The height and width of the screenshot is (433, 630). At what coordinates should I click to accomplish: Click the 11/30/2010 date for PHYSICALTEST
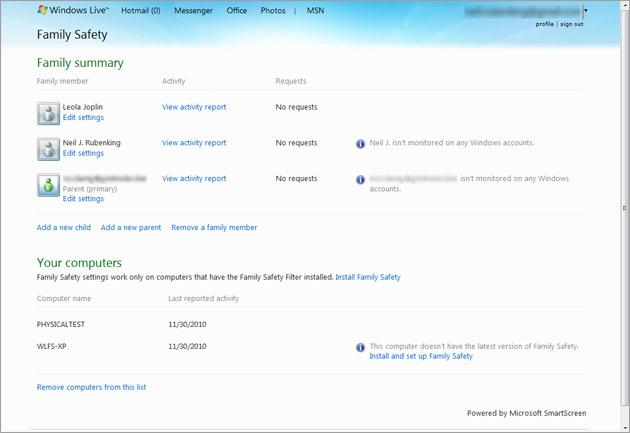pyautogui.click(x=187, y=324)
